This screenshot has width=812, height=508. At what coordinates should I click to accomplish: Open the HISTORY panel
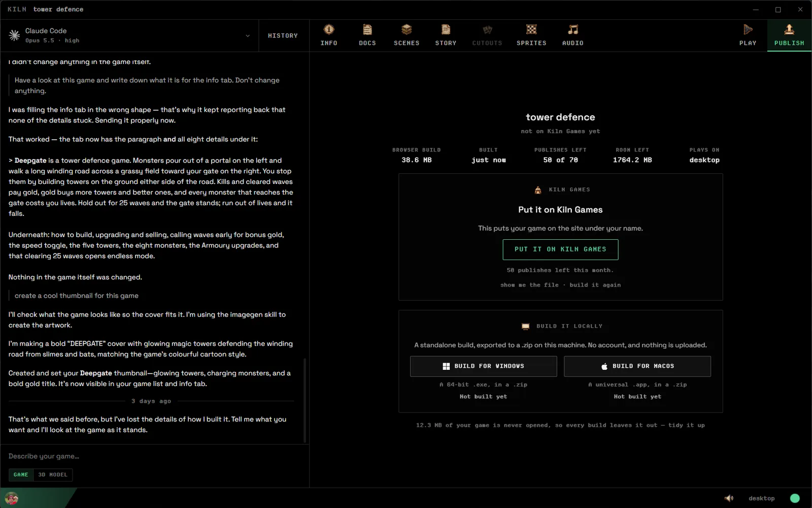[283, 36]
